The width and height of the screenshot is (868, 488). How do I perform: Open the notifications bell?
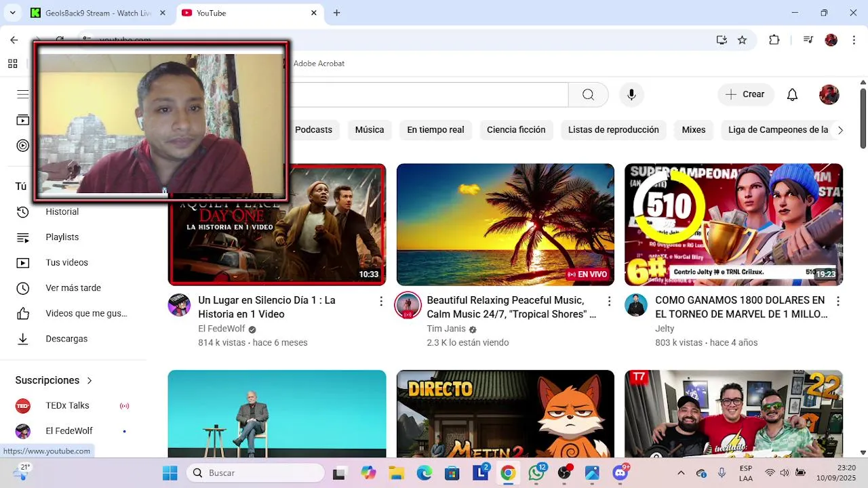[792, 95]
